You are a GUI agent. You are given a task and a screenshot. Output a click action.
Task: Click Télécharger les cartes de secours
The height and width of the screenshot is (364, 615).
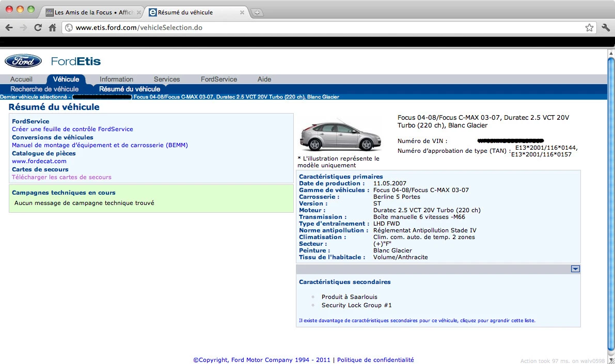coord(61,177)
